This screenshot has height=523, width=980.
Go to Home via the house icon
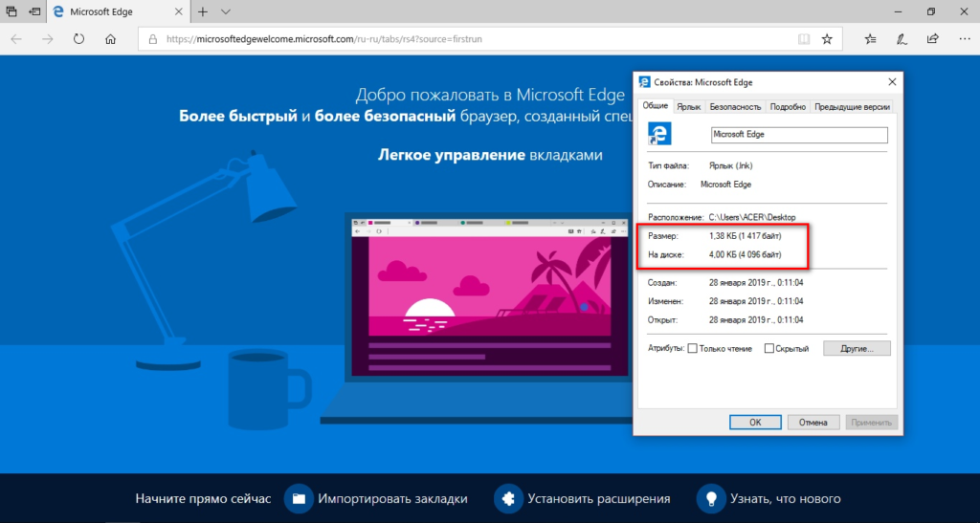click(111, 38)
